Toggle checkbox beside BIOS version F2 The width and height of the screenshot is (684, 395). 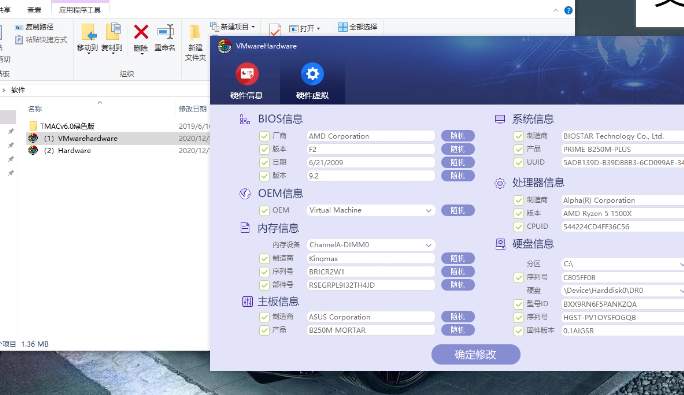pyautogui.click(x=264, y=149)
